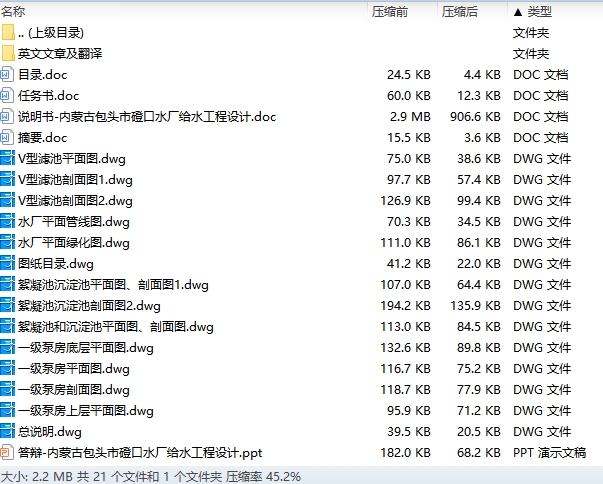
Task: Click the 15.5 KB size of 摘要.doc
Action: point(409,138)
